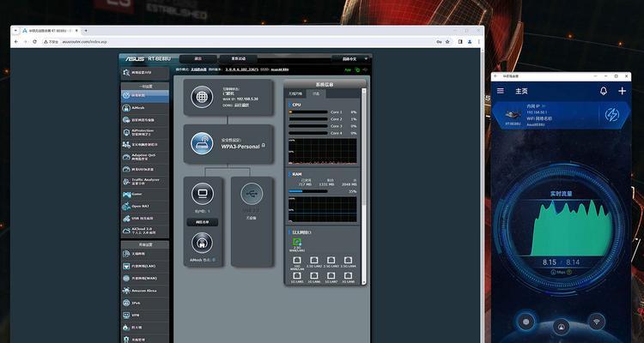Open Traffic Analyzer in the sidebar
The width and height of the screenshot is (644, 343).
coord(144,181)
